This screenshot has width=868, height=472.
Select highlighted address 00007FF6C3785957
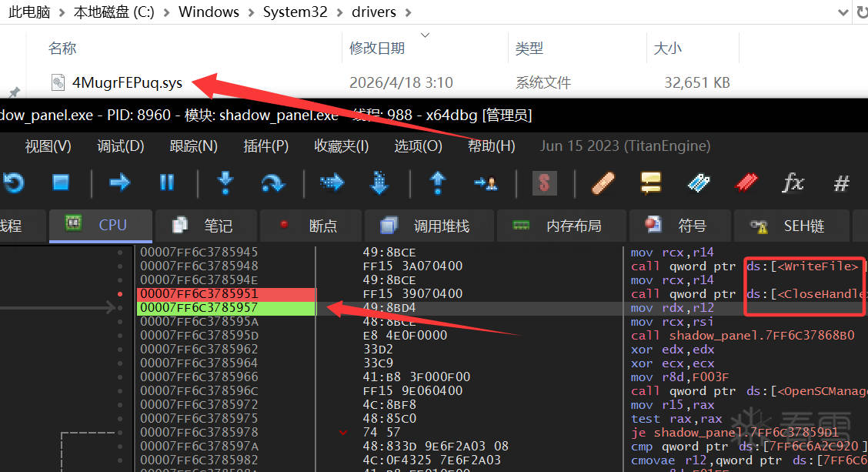[x=226, y=307]
